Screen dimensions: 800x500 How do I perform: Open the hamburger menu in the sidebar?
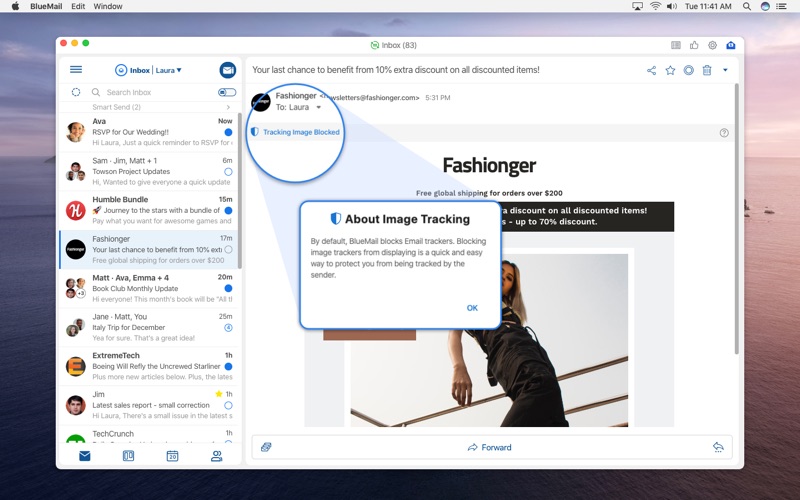pos(76,69)
